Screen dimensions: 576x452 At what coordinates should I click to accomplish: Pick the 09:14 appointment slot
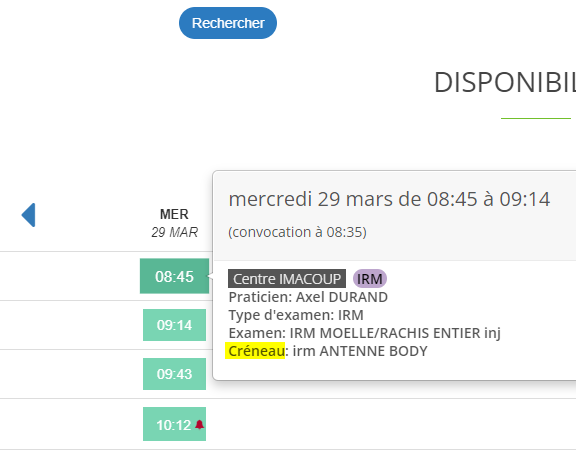tap(174, 325)
